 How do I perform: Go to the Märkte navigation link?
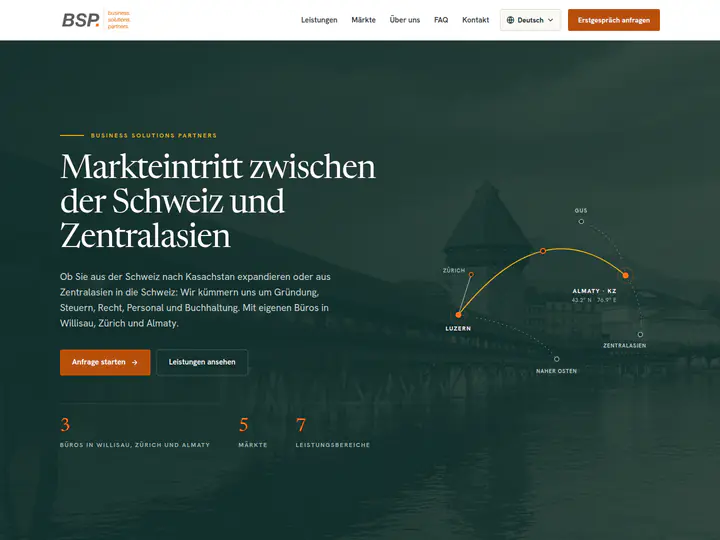coord(363,20)
